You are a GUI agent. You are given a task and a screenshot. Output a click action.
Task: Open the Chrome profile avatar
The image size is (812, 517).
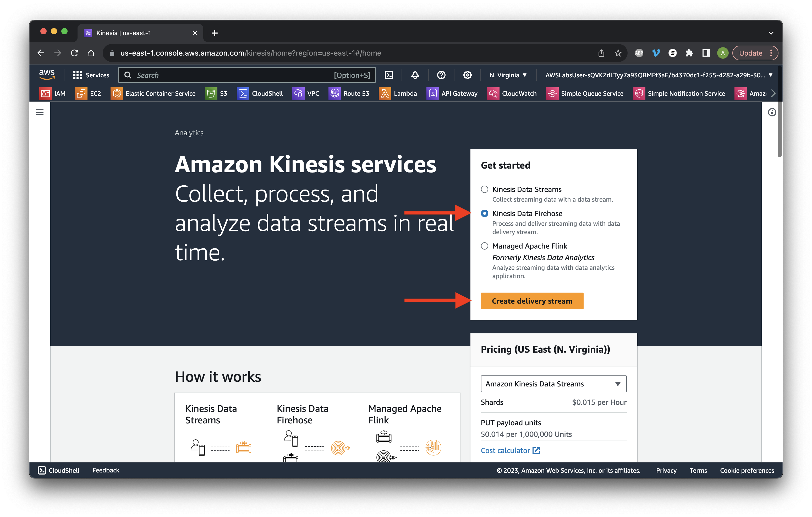(722, 53)
